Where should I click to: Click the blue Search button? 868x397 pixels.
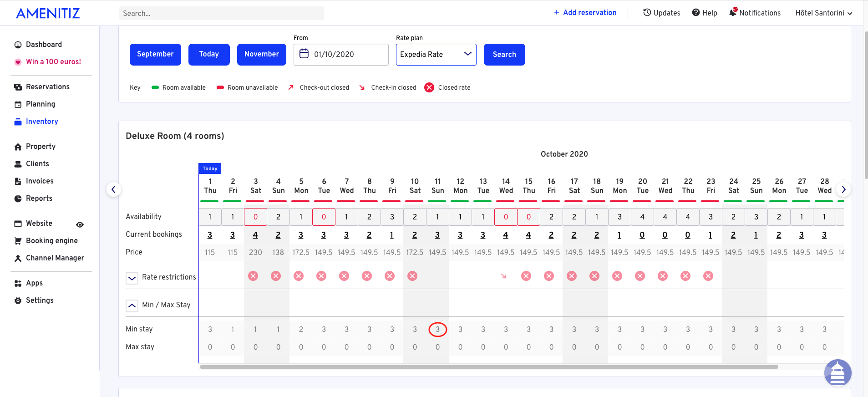pyautogui.click(x=504, y=54)
